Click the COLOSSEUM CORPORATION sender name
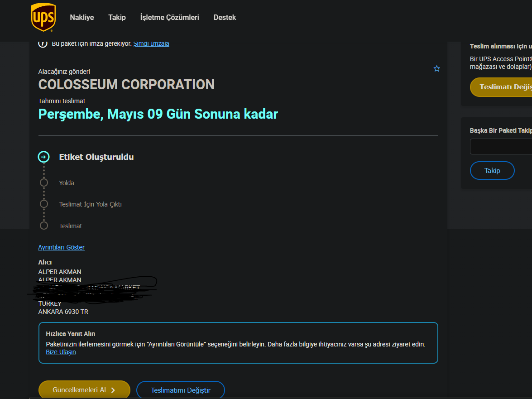 pyautogui.click(x=127, y=85)
